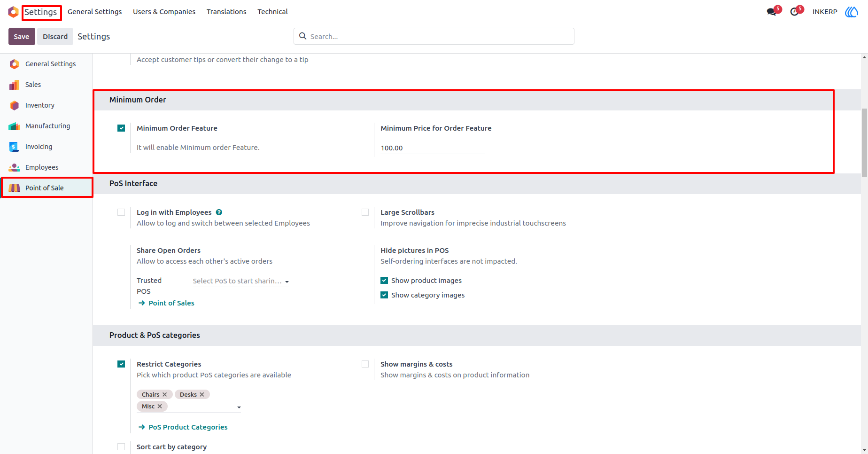Screen dimensions: 868x454
Task: Click the Inventory sidebar icon
Action: (x=15, y=105)
